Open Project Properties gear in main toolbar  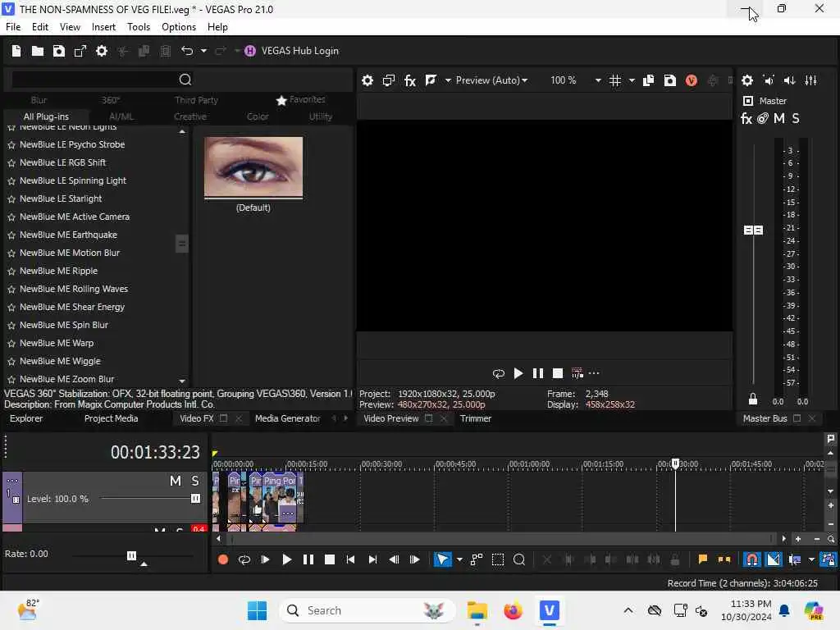(101, 51)
